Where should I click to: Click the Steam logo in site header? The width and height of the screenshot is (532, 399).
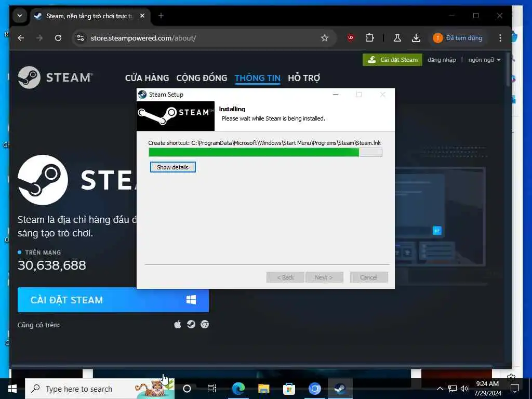pyautogui.click(x=55, y=77)
